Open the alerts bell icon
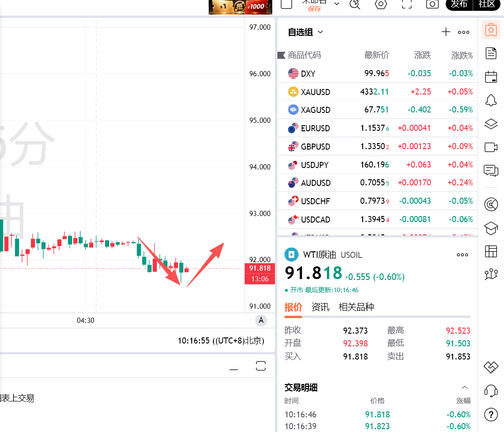The width and height of the screenshot is (504, 432). point(491,100)
